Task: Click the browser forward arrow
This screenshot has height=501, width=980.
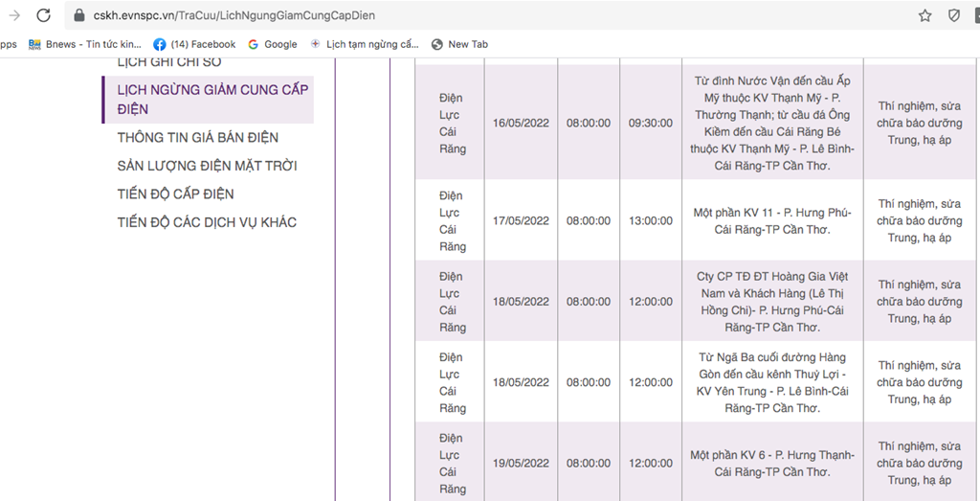Action: [x=14, y=15]
